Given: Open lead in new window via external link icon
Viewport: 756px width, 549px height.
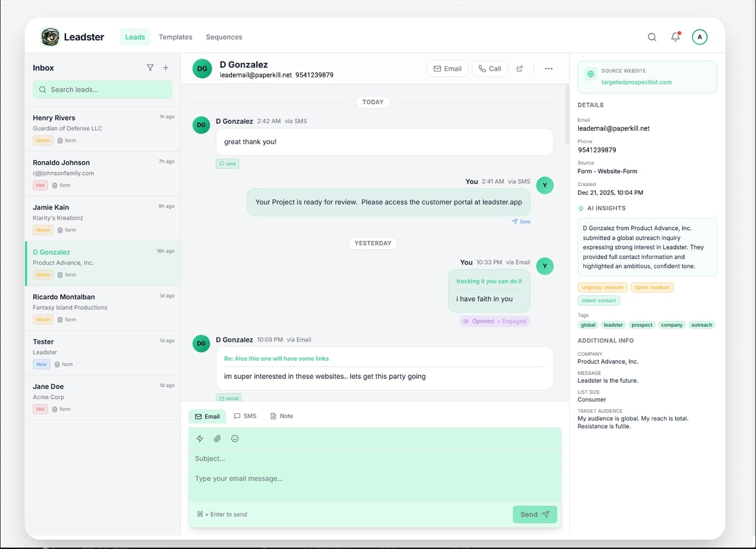Looking at the screenshot, I should click(519, 69).
